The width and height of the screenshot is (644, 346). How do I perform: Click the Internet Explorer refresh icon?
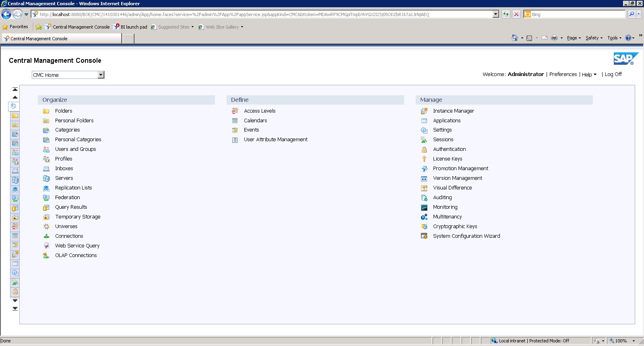click(506, 14)
